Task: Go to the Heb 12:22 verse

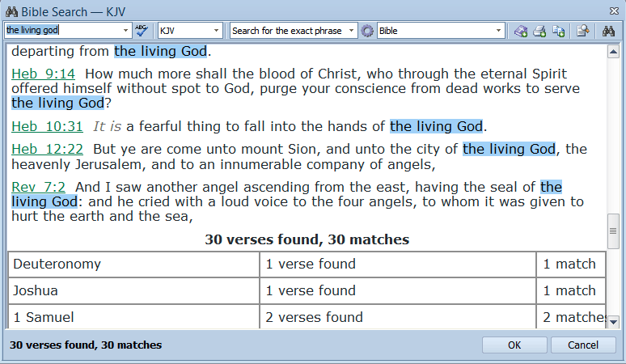Action: (47, 150)
